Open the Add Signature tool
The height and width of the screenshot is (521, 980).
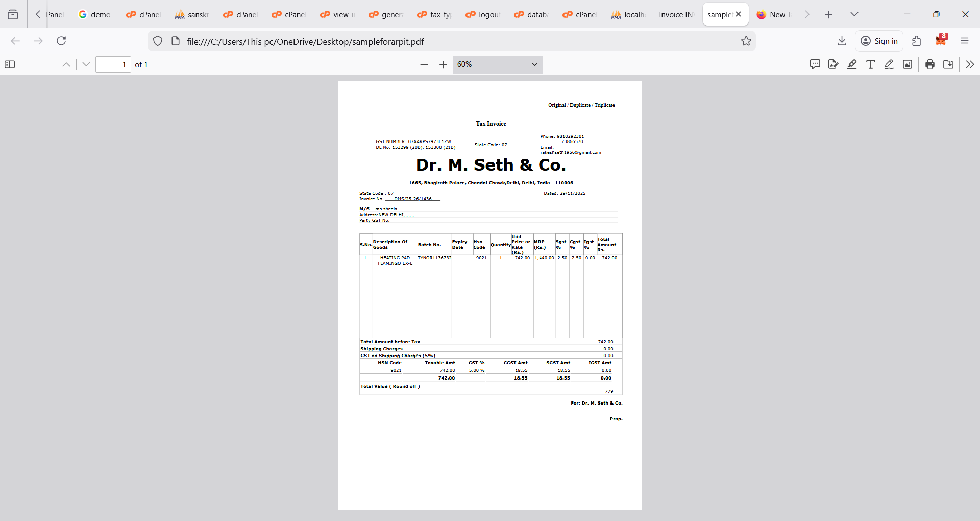pyautogui.click(x=834, y=64)
